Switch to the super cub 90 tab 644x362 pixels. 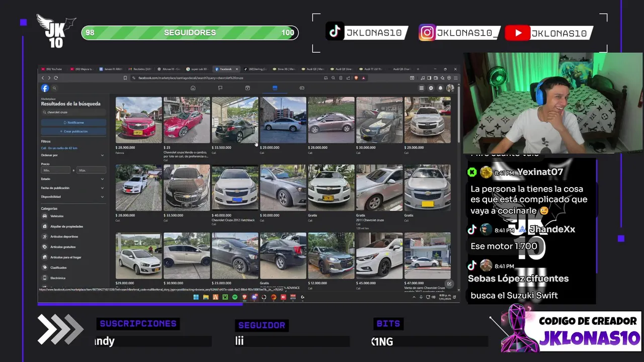pyautogui.click(x=197, y=69)
